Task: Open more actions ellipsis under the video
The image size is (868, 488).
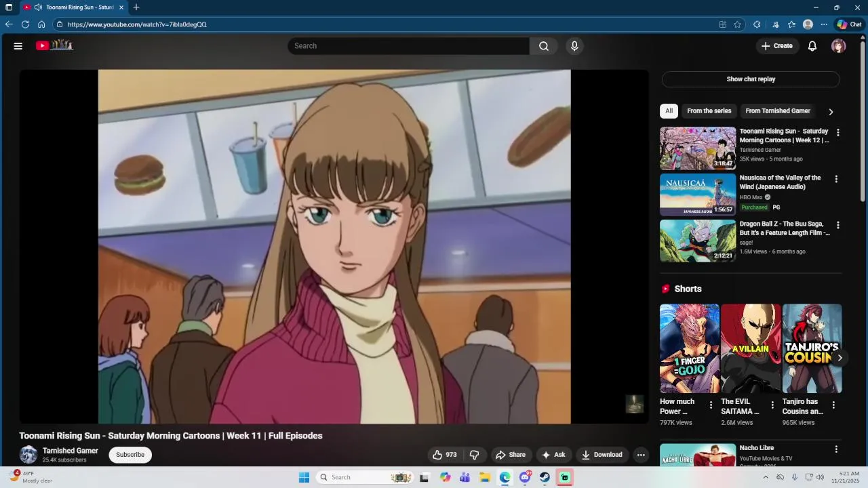Action: 641,455
